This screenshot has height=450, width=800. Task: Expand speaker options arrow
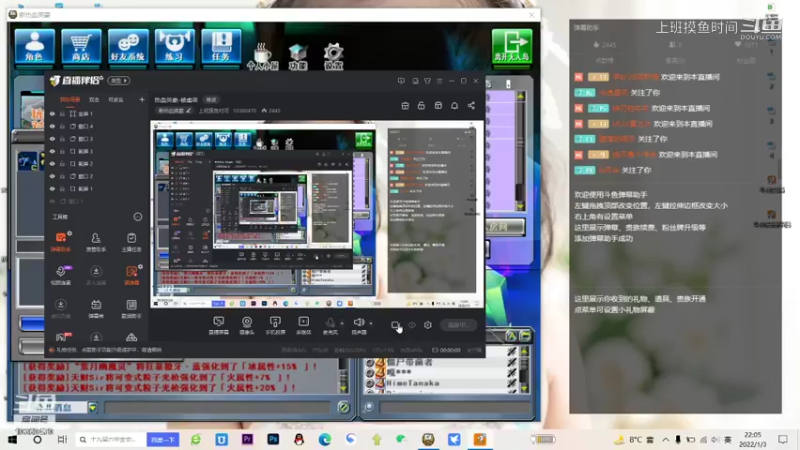pos(371,323)
